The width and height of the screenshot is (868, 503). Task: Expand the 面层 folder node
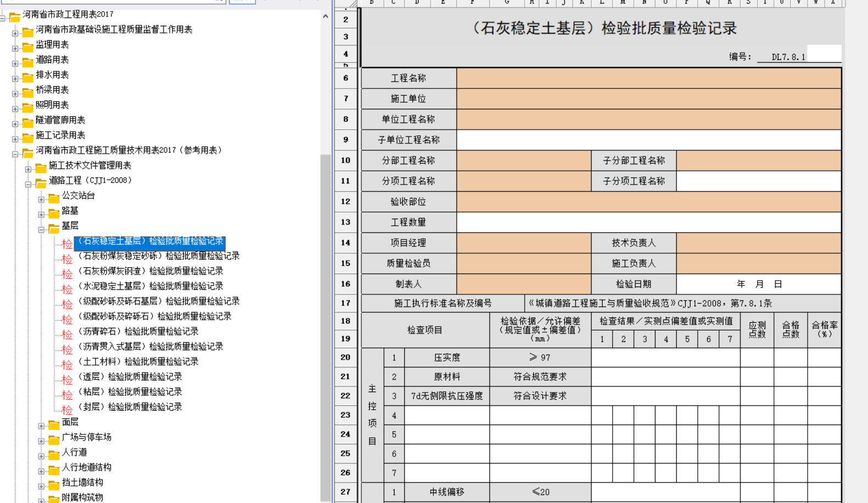41,426
